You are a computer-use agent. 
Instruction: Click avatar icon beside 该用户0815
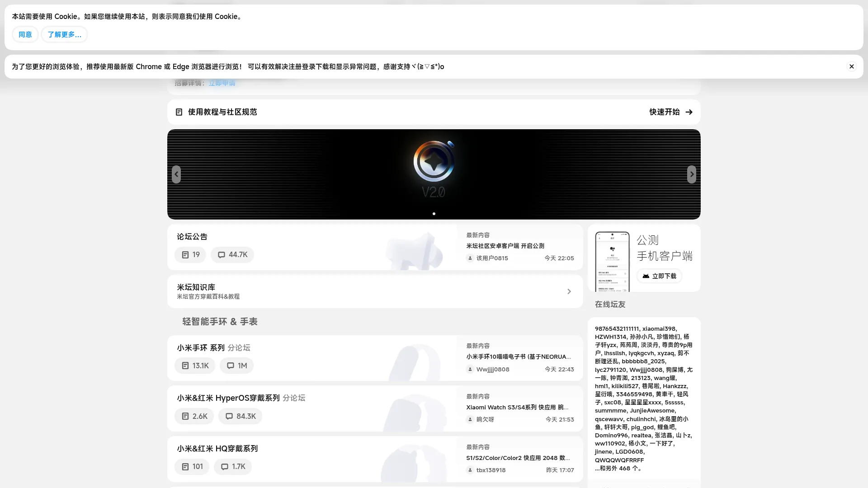pos(470,258)
